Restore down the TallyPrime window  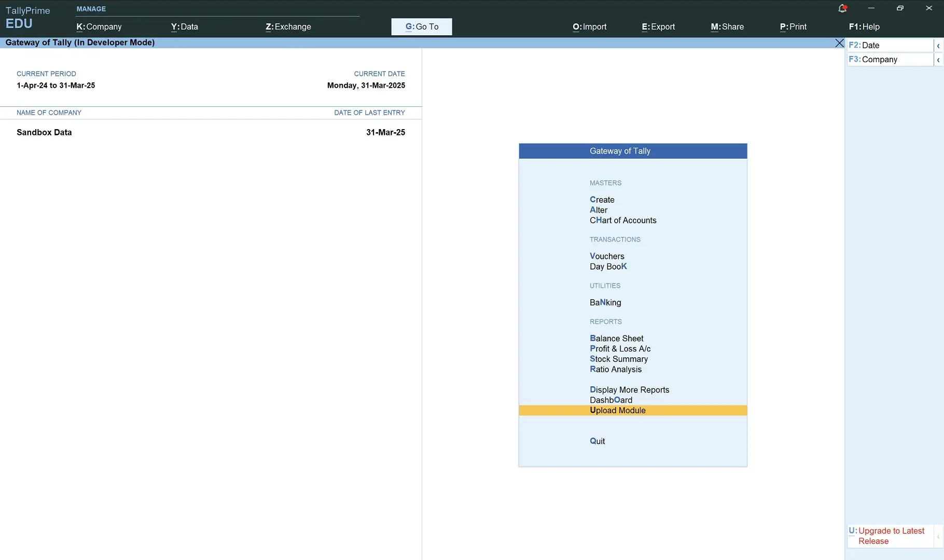tap(900, 8)
